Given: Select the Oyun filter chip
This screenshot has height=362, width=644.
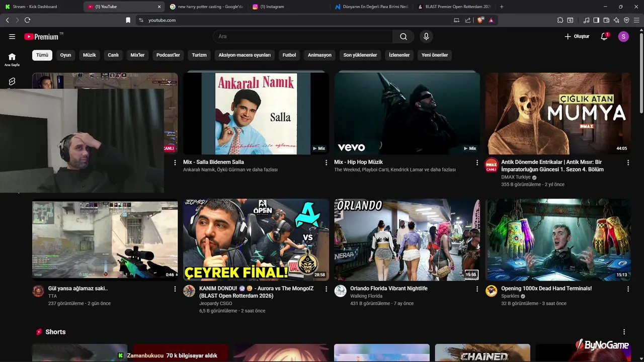Looking at the screenshot, I should point(65,55).
